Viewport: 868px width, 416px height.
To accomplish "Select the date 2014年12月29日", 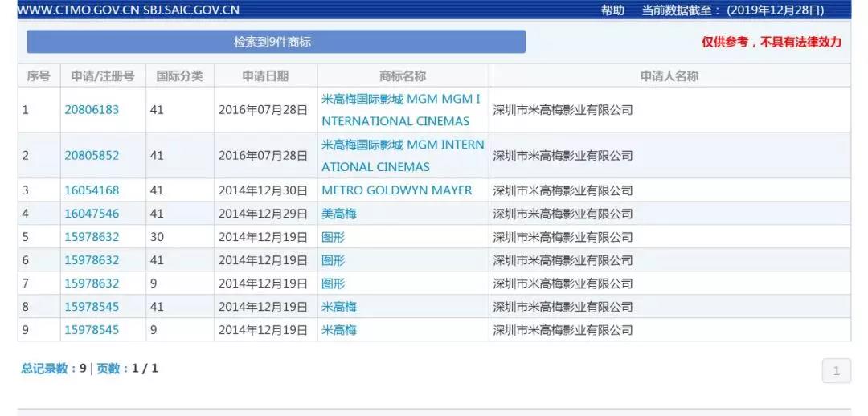I will click(262, 214).
